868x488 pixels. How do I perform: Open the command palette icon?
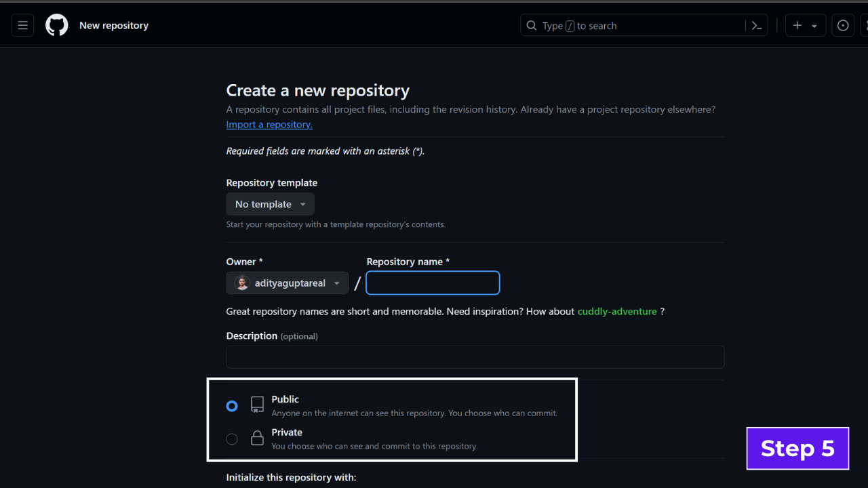[757, 26]
